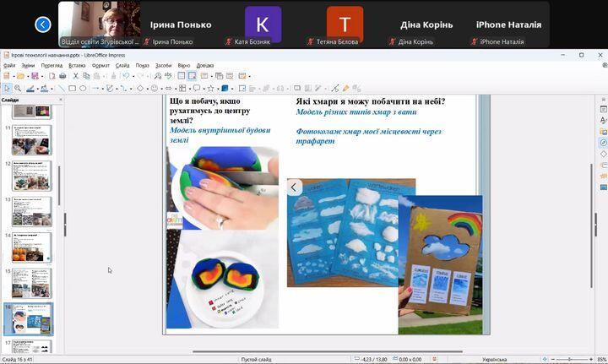Select iPhone Наталія participant tile
608x364 pixels.
coord(508,24)
